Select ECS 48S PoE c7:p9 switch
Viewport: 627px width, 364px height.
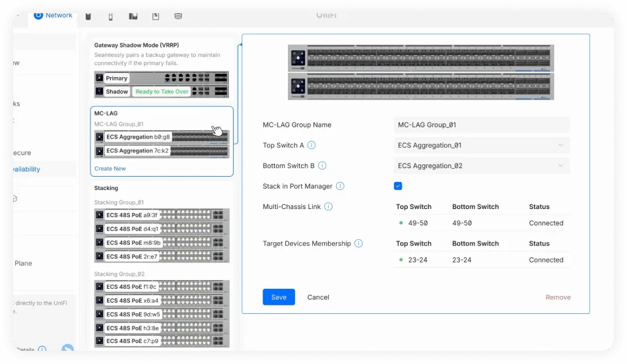[162, 341]
